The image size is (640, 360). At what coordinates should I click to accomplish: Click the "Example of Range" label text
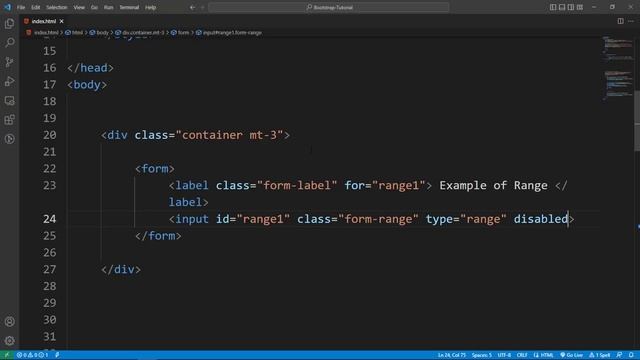(493, 186)
